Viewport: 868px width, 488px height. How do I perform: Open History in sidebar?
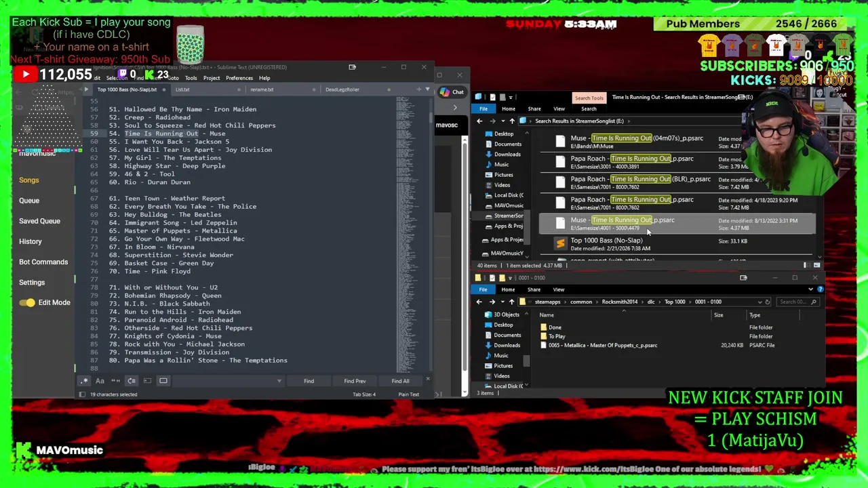point(31,241)
